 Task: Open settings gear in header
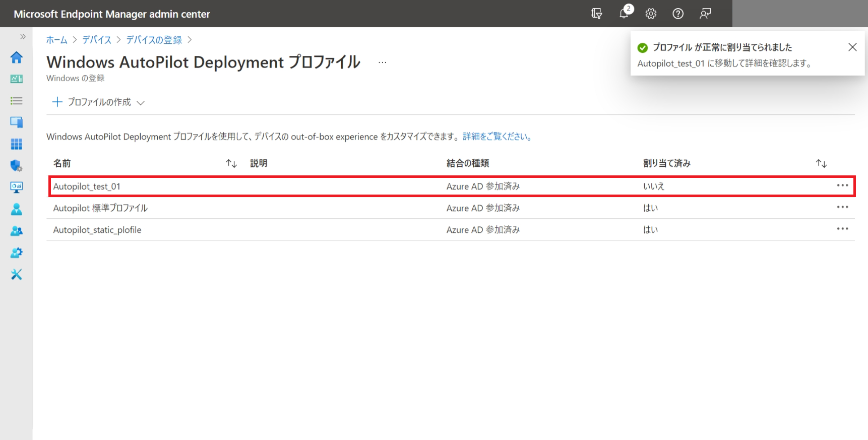[x=651, y=14]
